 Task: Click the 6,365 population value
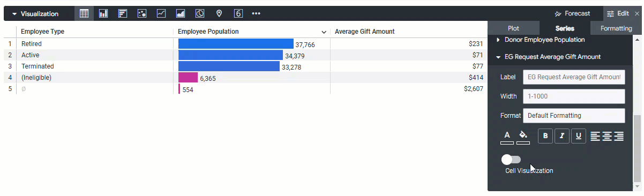pyautogui.click(x=208, y=78)
